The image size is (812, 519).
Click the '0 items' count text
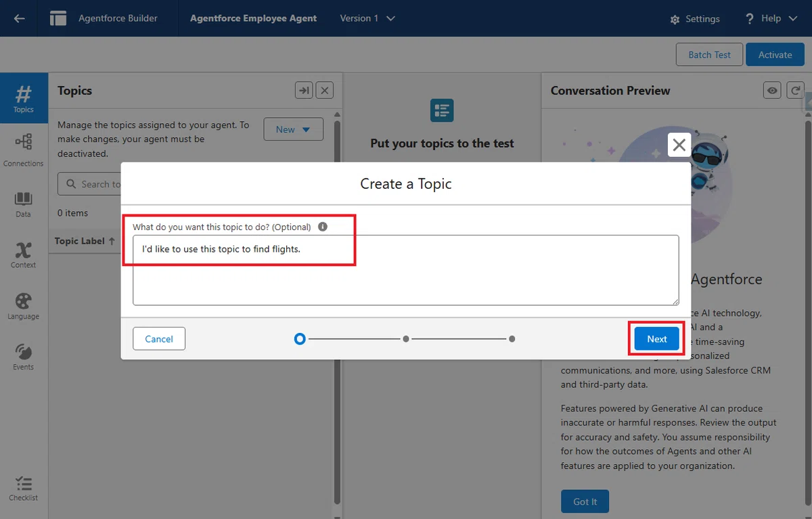coord(72,213)
